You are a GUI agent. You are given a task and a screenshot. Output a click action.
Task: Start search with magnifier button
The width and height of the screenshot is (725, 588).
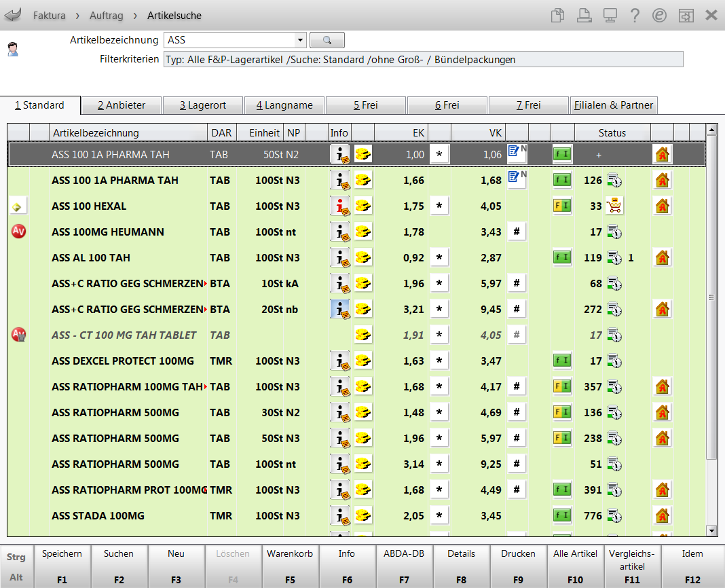(x=327, y=40)
